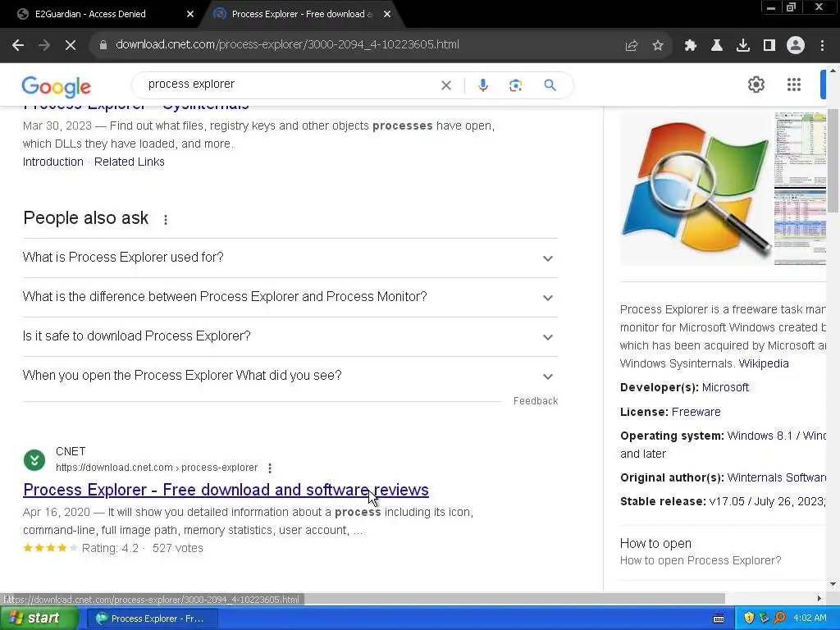
Task: Bookmark this page with the star icon
Action: pos(657,46)
